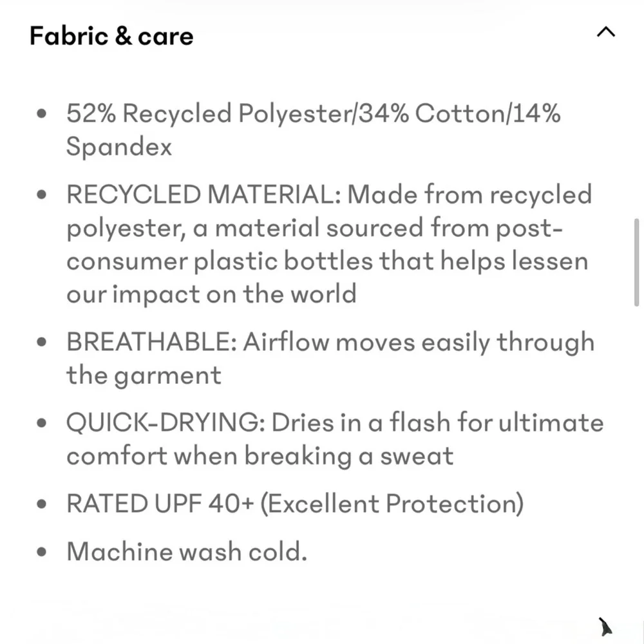
Task: Click the "BREATHABLE:" label
Action: pos(151,343)
